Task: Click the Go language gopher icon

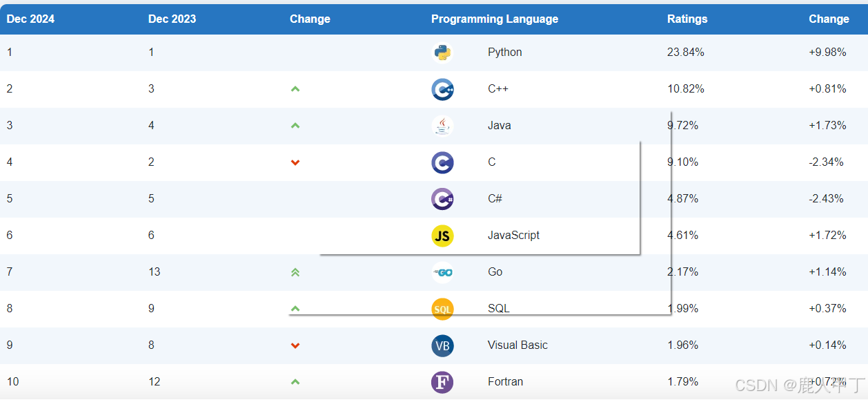Action: [x=442, y=272]
